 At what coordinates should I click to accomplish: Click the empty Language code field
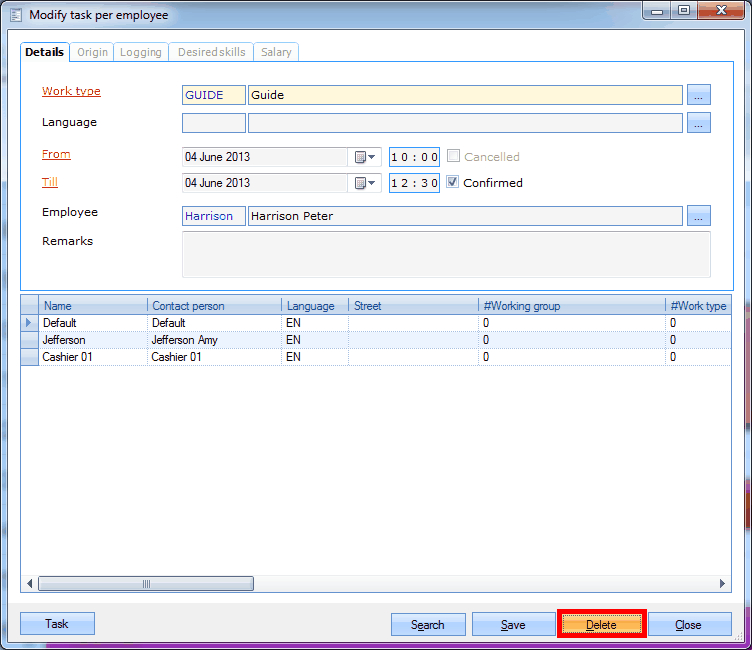[x=214, y=123]
